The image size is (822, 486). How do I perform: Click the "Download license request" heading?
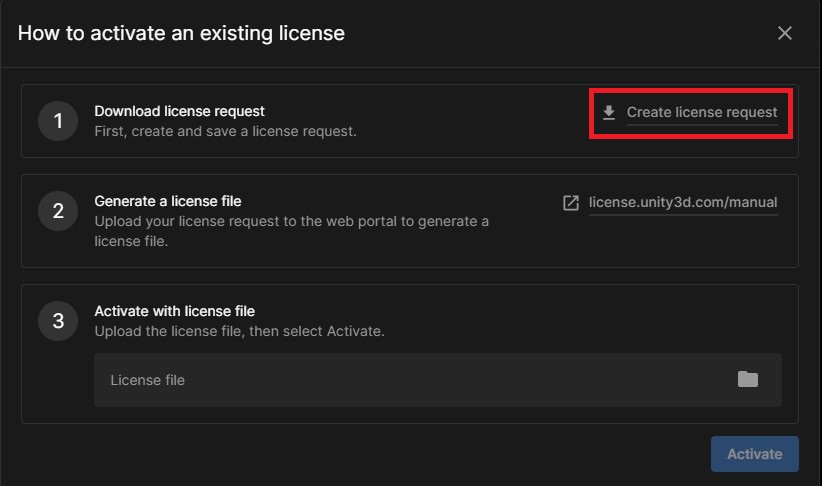179,111
